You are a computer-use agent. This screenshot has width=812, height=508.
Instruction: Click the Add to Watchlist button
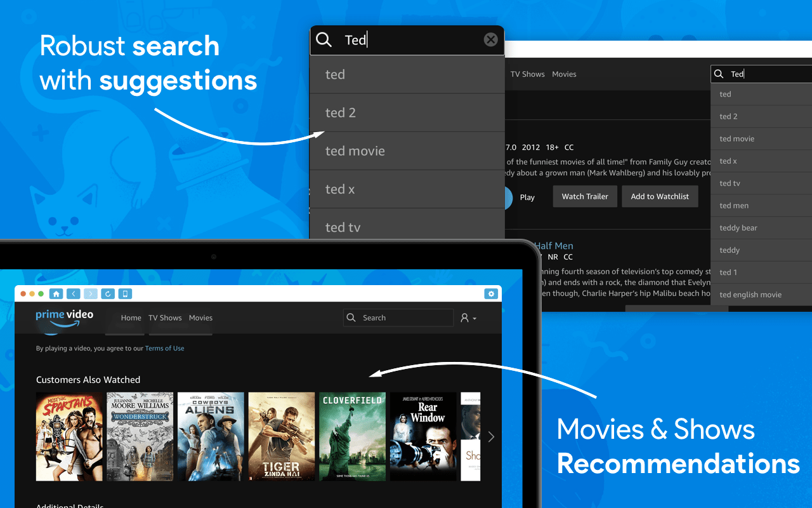pyautogui.click(x=660, y=196)
